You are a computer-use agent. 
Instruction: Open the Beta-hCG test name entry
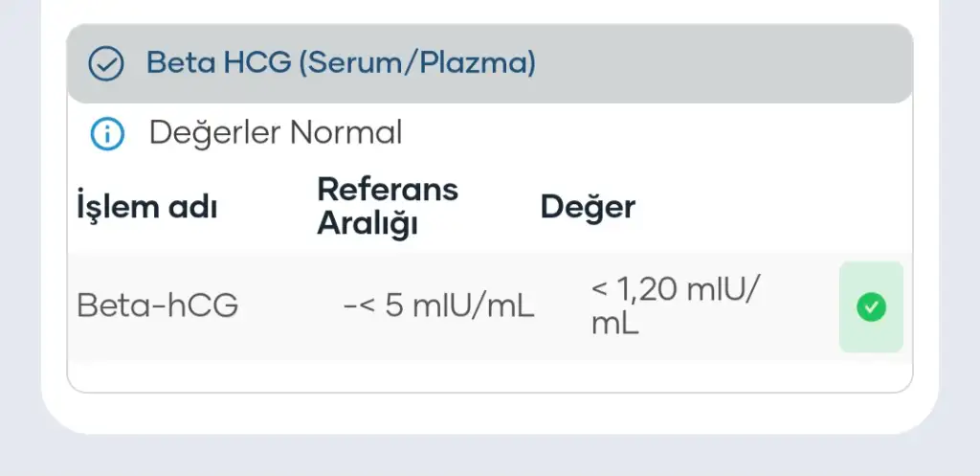click(157, 306)
